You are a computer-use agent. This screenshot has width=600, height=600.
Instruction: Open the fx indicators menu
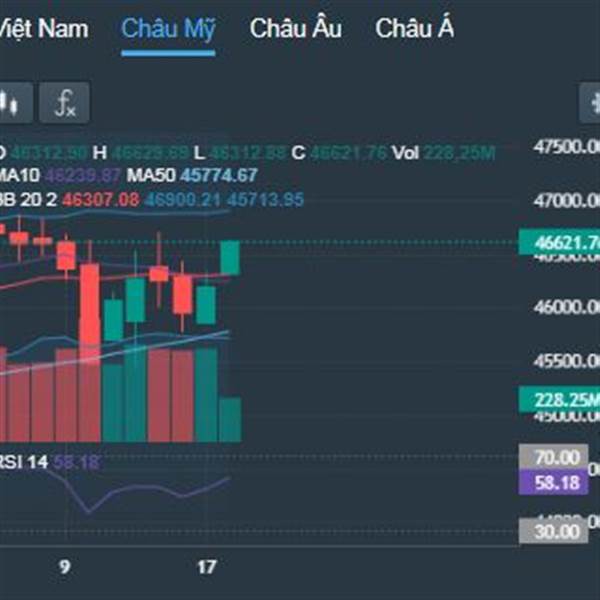(65, 103)
